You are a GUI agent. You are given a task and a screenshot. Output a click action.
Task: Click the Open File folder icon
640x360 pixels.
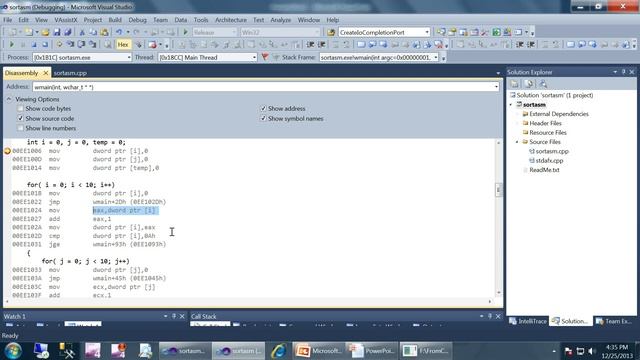pos(45,32)
